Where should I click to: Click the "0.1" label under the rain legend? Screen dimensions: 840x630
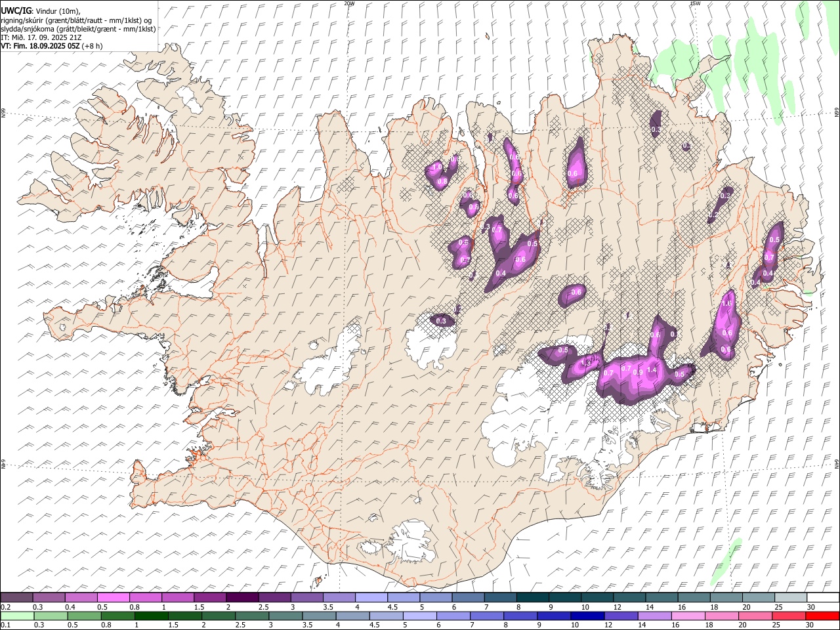(5, 625)
